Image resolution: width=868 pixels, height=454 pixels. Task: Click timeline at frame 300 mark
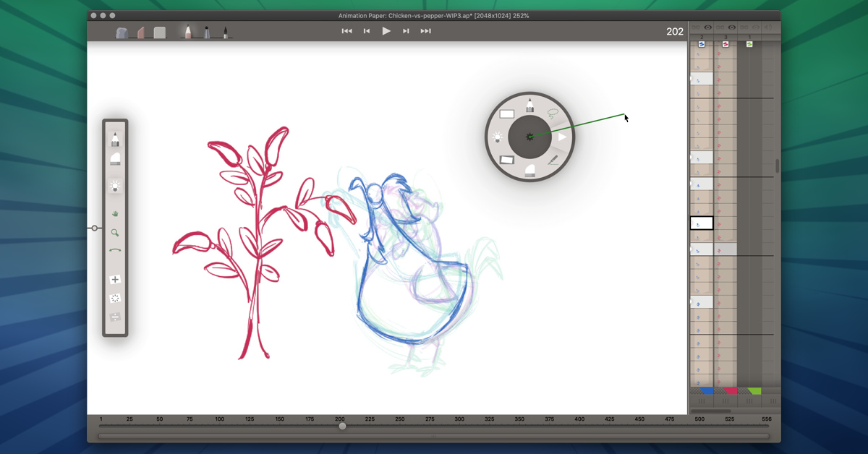459,419
